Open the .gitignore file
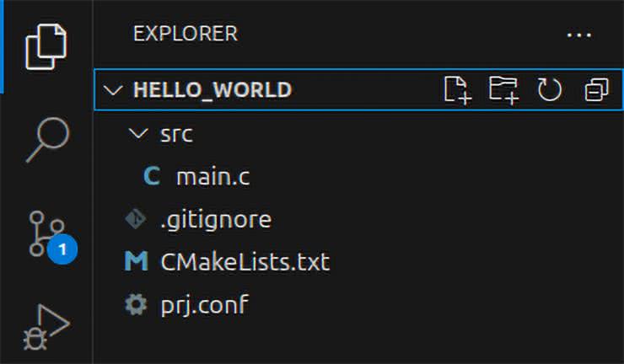The width and height of the screenshot is (624, 364). click(x=215, y=220)
